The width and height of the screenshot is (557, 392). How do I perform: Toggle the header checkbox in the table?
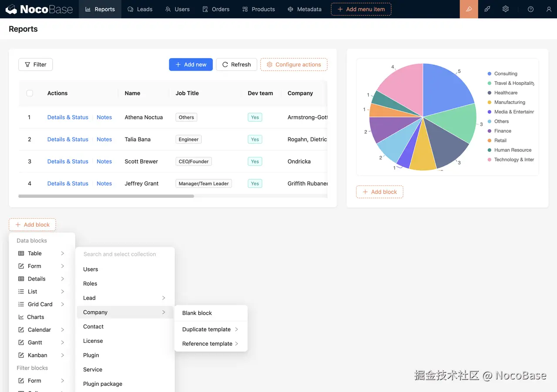29,93
